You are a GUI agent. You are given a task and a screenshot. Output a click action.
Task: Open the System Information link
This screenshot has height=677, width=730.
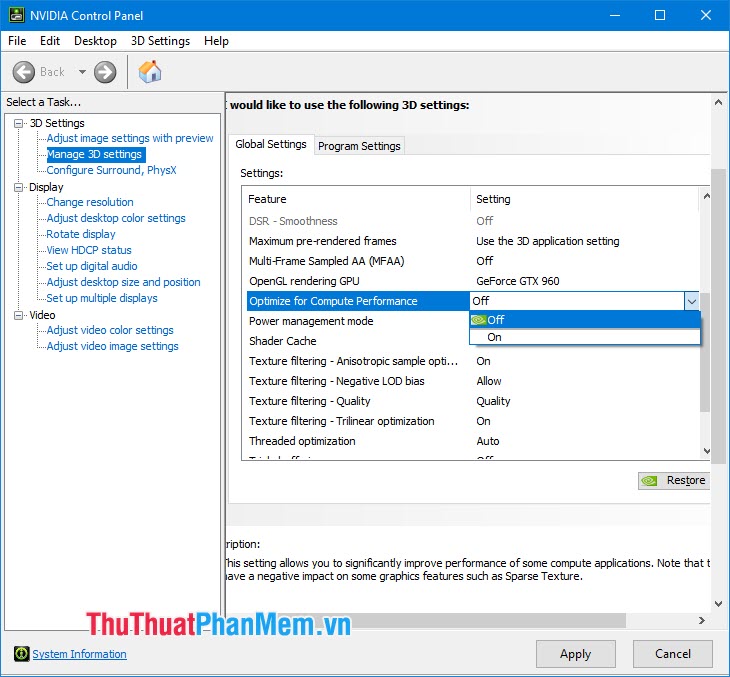(x=79, y=654)
